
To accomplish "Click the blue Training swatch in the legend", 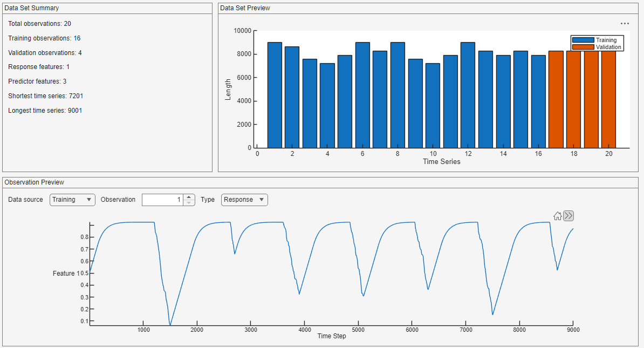I will tap(583, 39).
